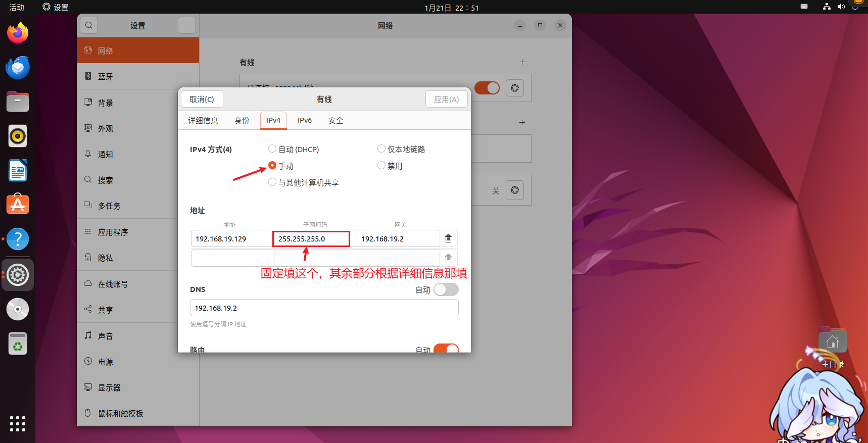This screenshot has width=868, height=443.
Task: Click the DNS server input field
Action: [324, 308]
